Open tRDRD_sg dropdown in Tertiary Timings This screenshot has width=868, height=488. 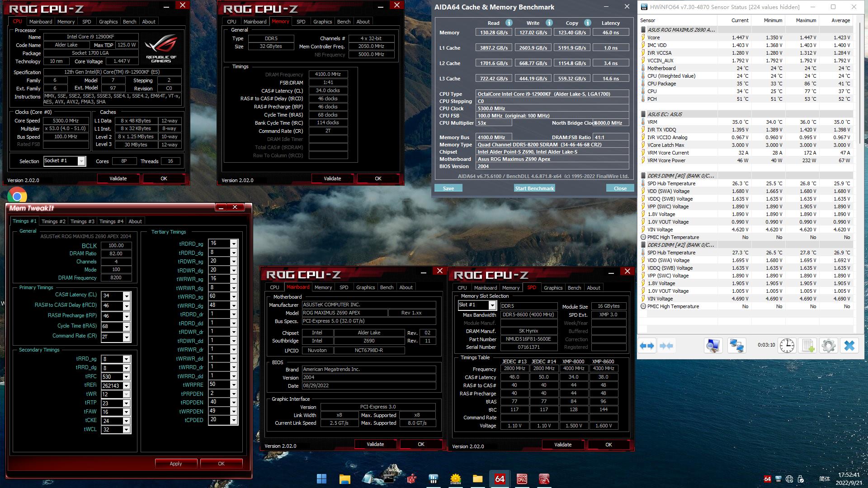[x=234, y=244]
